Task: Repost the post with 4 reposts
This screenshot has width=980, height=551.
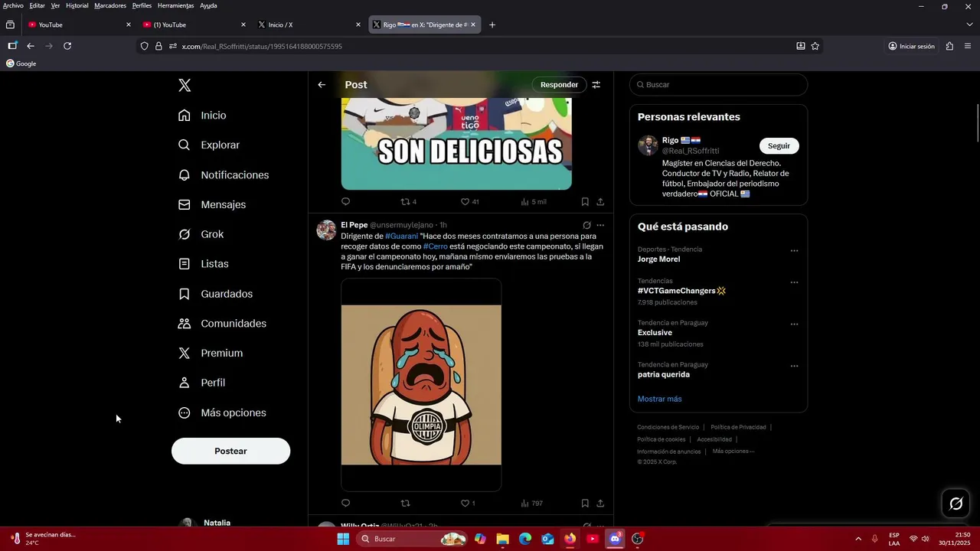Action: tap(409, 202)
